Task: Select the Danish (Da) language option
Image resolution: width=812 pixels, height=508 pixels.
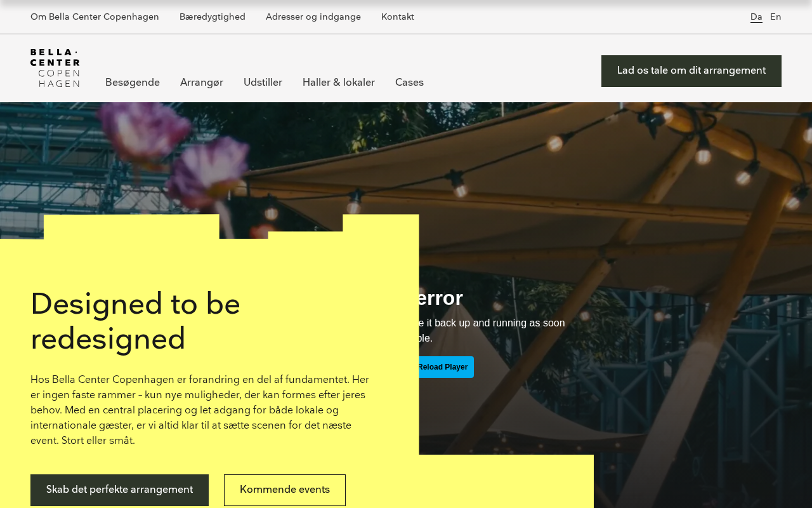Action: point(756,17)
